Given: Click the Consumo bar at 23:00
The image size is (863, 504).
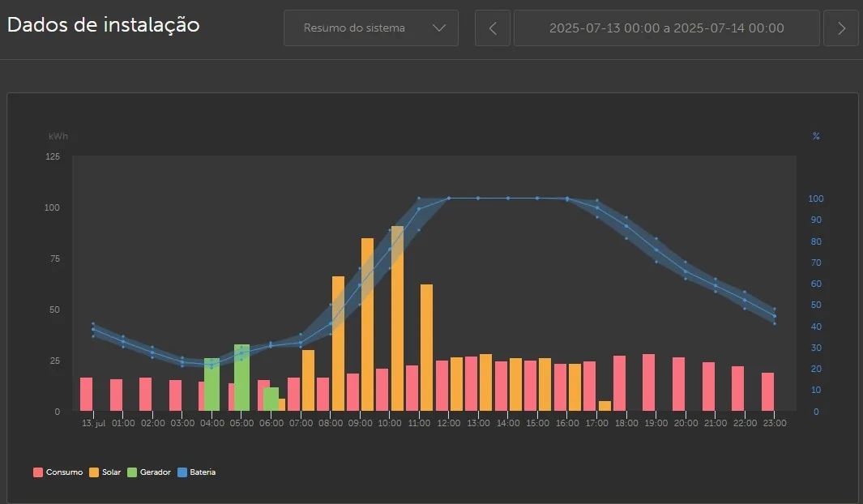Looking at the screenshot, I should pyautogui.click(x=767, y=392).
